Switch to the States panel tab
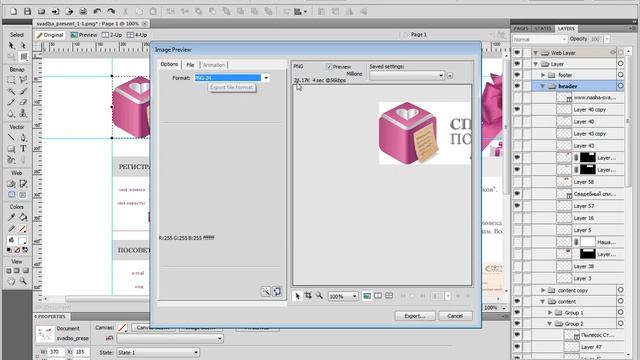The height and width of the screenshot is (360, 640). [x=543, y=28]
